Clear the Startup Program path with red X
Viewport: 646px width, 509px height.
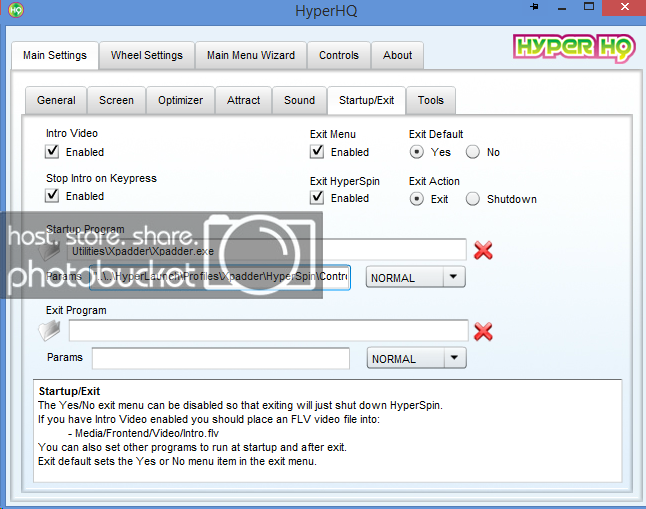(x=483, y=250)
